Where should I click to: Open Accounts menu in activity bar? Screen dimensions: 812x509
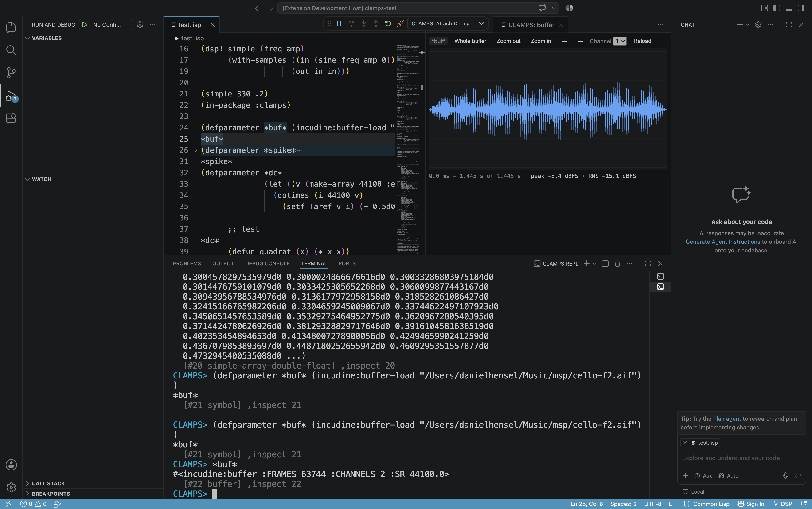pos(11,465)
